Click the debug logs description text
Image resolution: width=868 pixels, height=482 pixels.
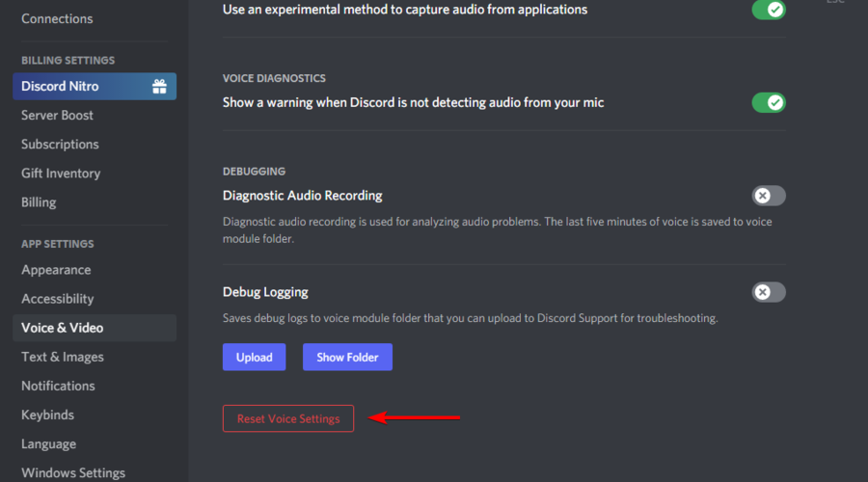pos(470,318)
